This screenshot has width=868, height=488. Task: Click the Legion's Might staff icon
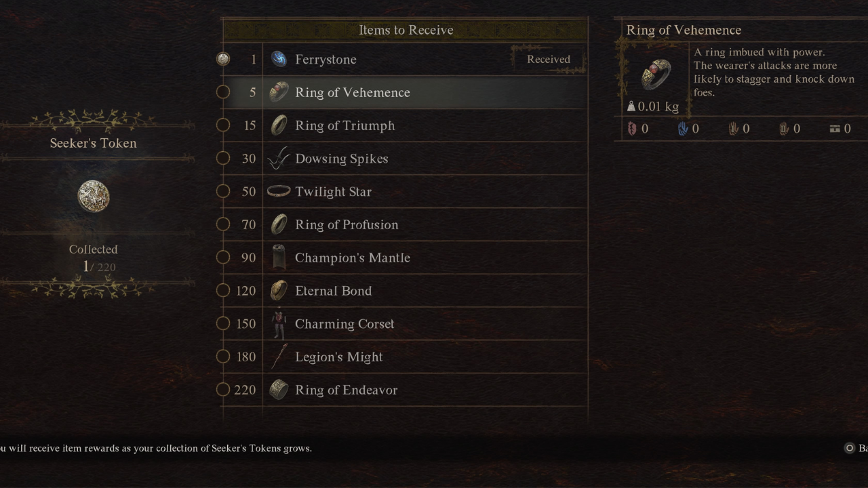pyautogui.click(x=279, y=357)
